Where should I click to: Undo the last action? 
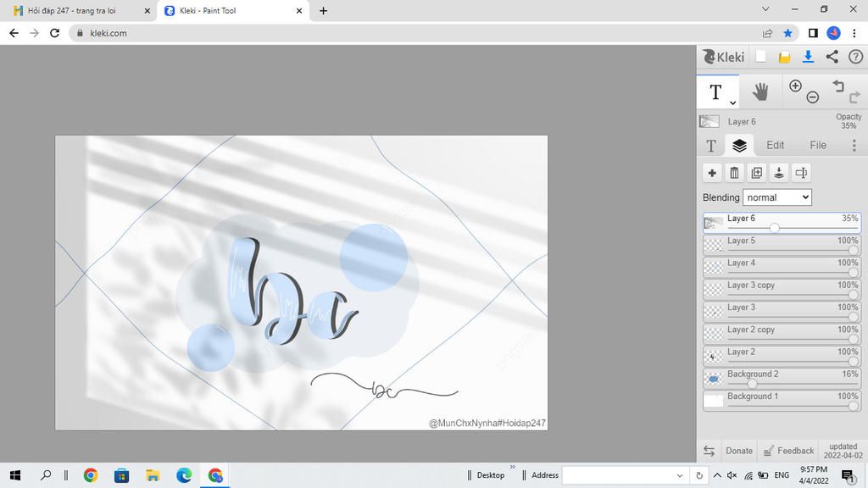838,86
